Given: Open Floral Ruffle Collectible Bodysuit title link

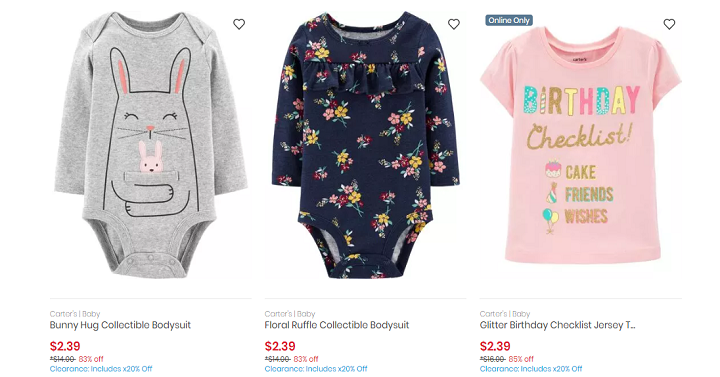Looking at the screenshot, I should pyautogui.click(x=337, y=325).
